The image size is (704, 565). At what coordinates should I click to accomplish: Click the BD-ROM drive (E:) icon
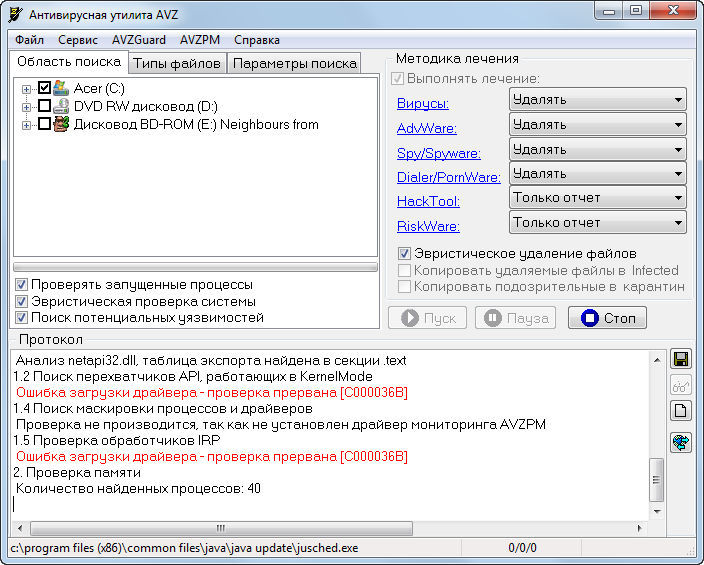click(x=61, y=124)
